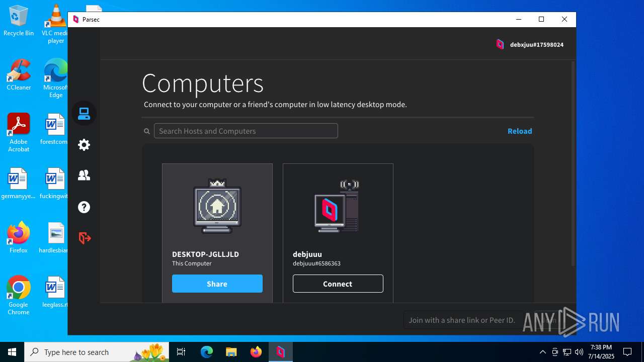The image size is (644, 362).
Task: Click the debjuuu#6586363 peer ID text
Action: coord(316,263)
